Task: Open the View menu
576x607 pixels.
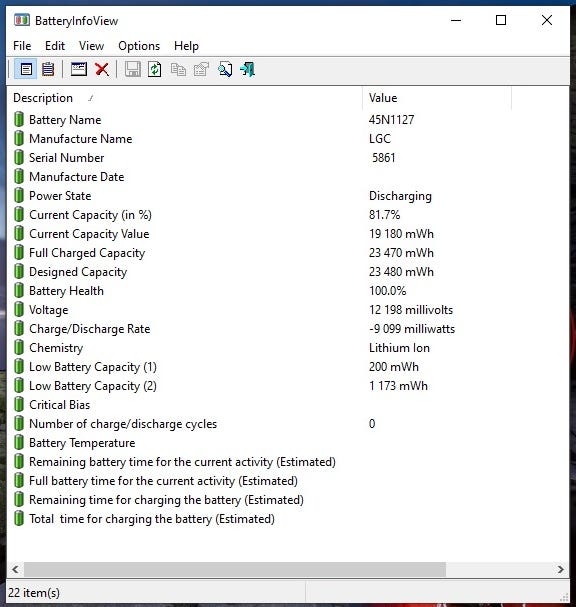Action: pyautogui.click(x=91, y=46)
